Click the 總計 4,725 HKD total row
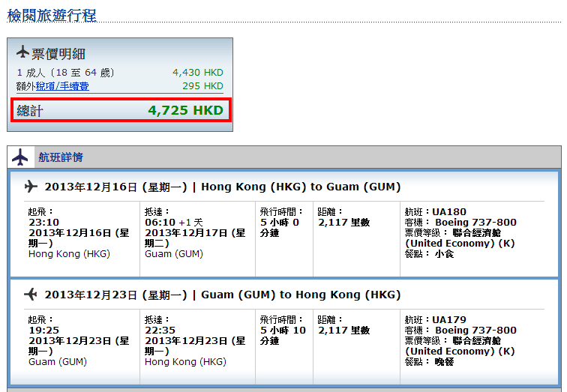Image resolution: width=567 pixels, height=392 pixels. pos(120,110)
